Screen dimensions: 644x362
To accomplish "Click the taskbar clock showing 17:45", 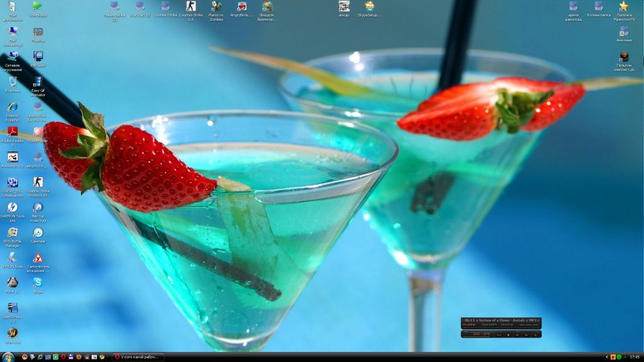I will (x=635, y=357).
